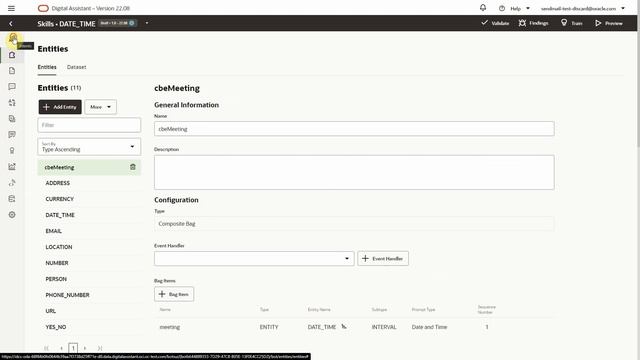Open the stacked documents sidebar icon
Viewport: 640px width, 360px height.
tap(12, 118)
